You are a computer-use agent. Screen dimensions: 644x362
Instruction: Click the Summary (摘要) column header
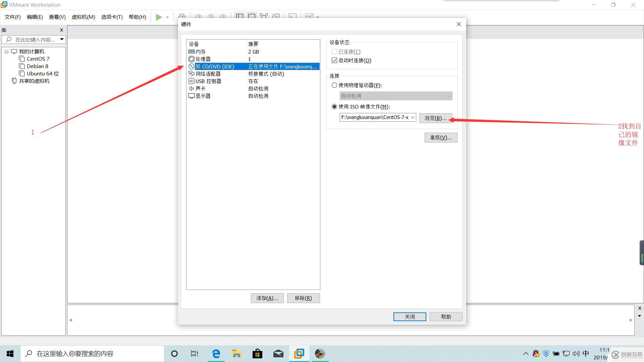(x=283, y=44)
